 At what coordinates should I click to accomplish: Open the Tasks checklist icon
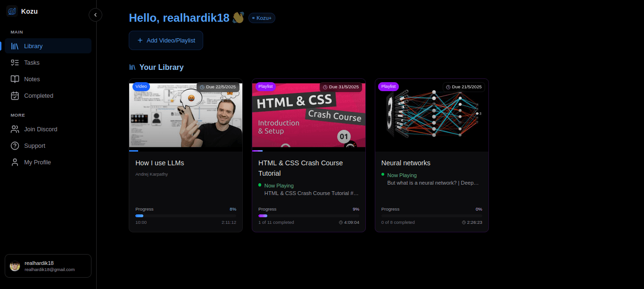[x=15, y=62]
